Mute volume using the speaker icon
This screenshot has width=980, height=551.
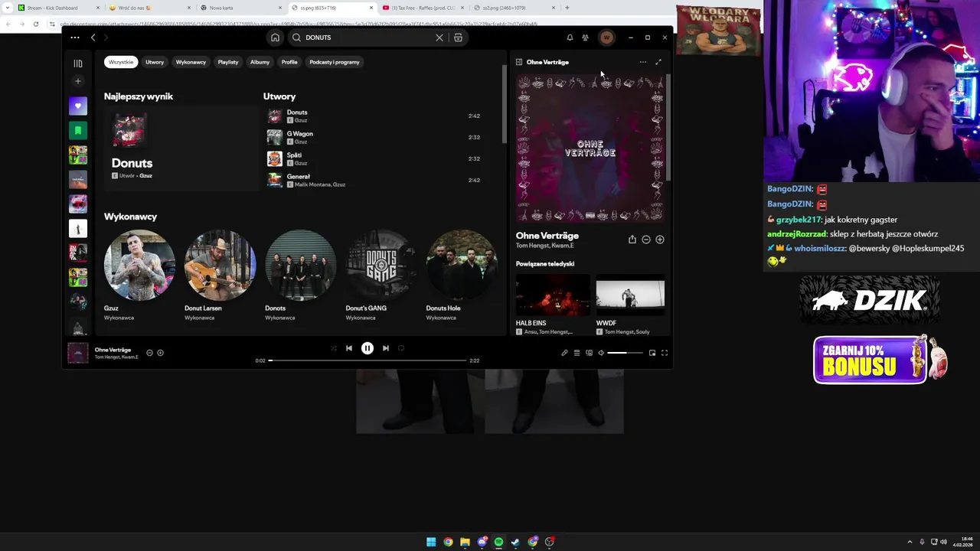pyautogui.click(x=601, y=353)
